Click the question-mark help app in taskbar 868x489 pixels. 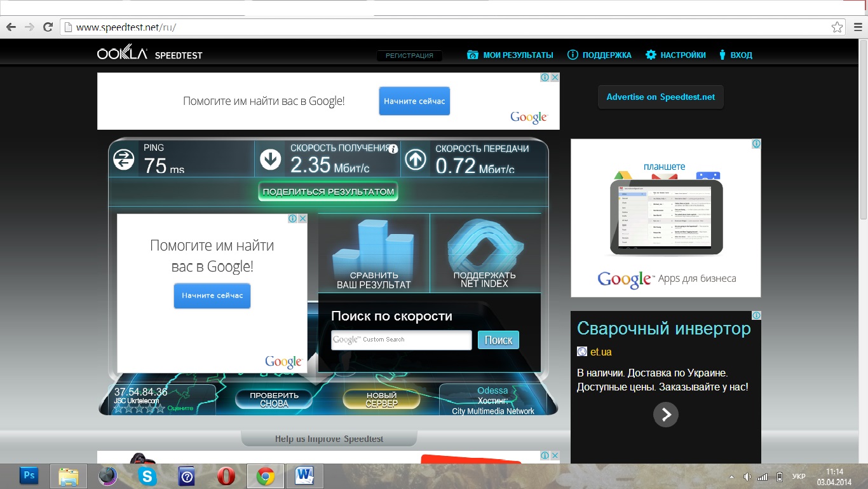pyautogui.click(x=187, y=476)
